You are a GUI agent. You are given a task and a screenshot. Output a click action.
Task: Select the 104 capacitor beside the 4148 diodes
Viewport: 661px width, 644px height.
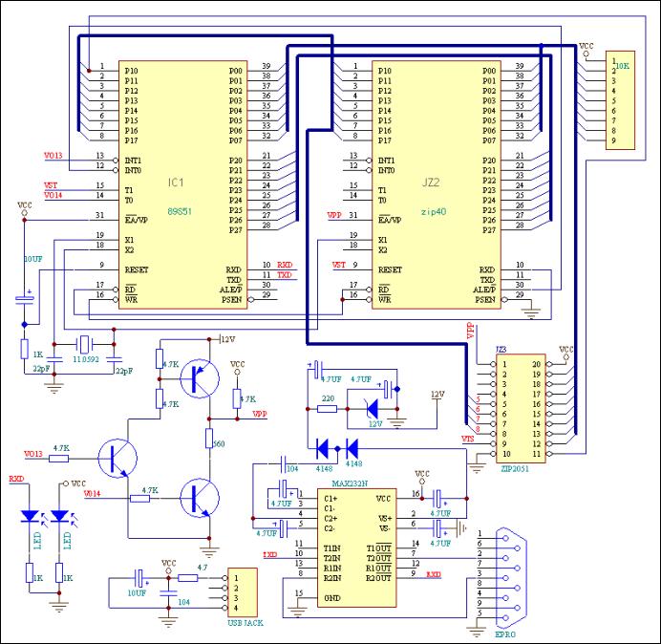pyautogui.click(x=284, y=464)
